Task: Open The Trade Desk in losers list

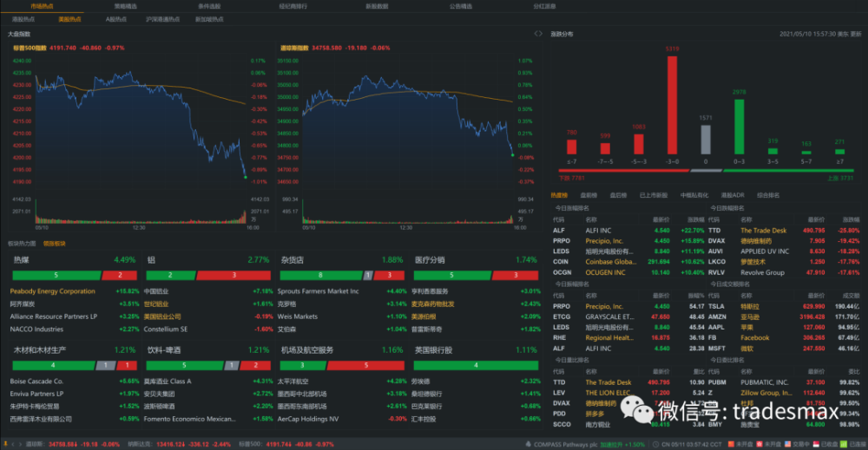Action: [x=763, y=231]
